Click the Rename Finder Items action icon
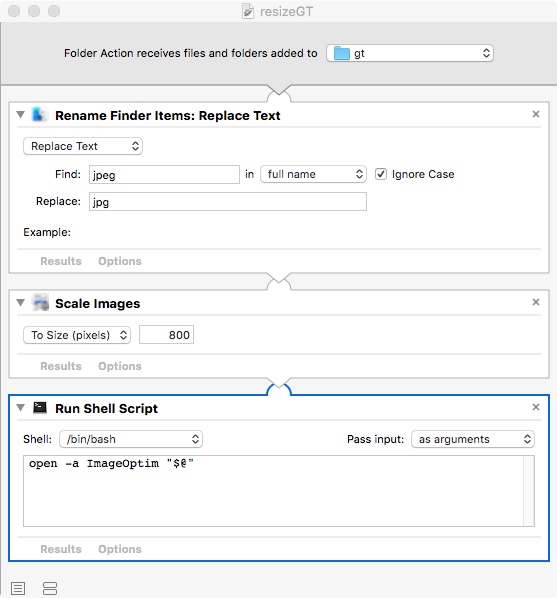Screen dimensions: 557x598 click(39, 115)
